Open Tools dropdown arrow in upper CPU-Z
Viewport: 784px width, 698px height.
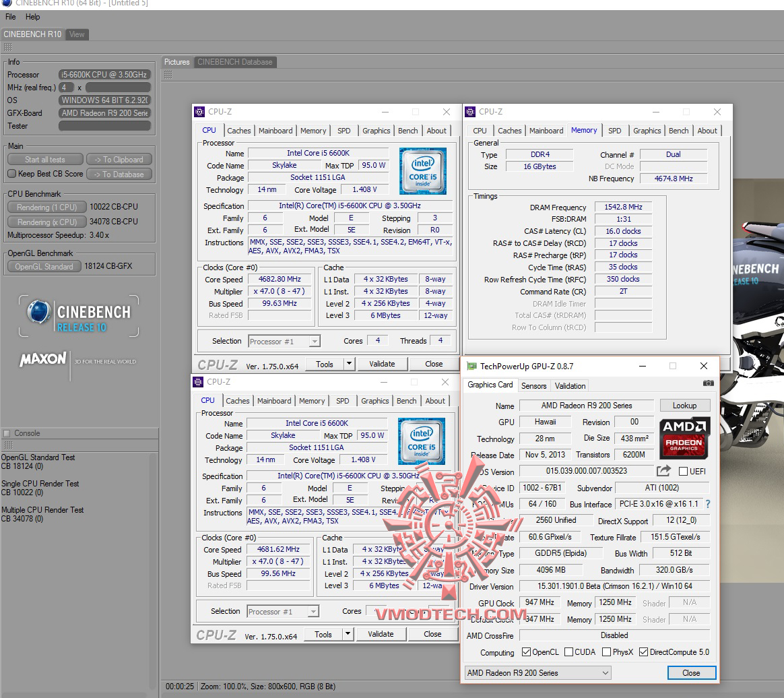350,364
